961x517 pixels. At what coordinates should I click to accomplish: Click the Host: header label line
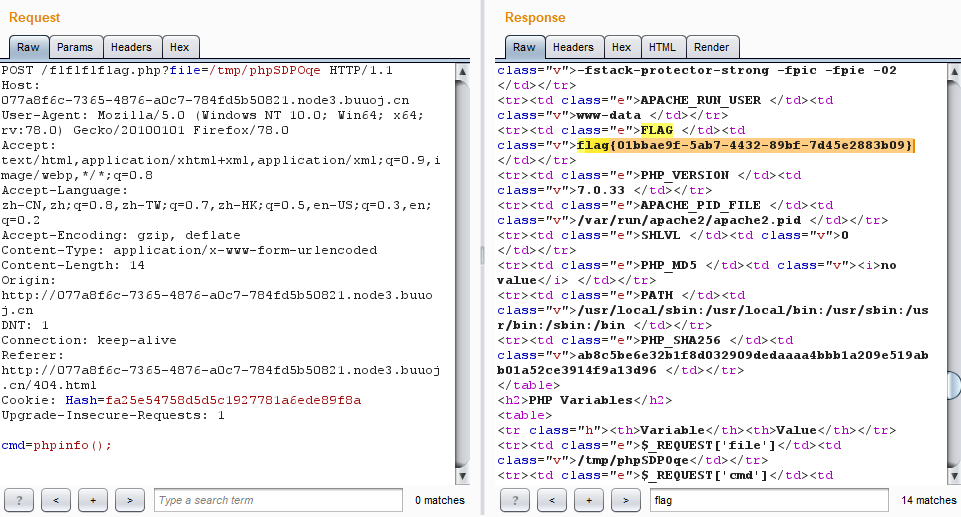pos(20,86)
